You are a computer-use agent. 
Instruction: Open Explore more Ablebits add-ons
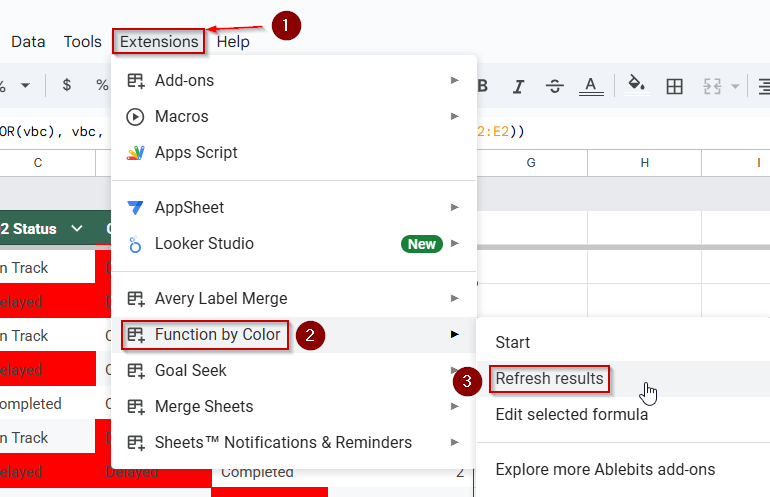(624, 469)
